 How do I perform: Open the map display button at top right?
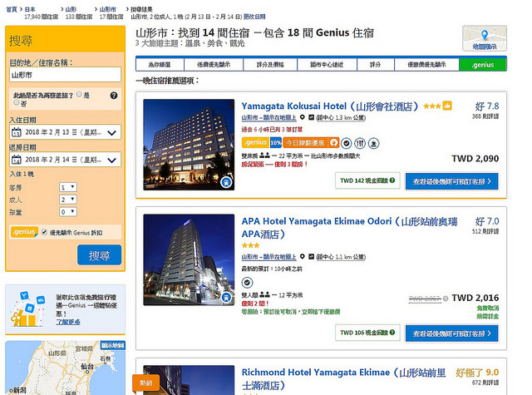pos(485,38)
